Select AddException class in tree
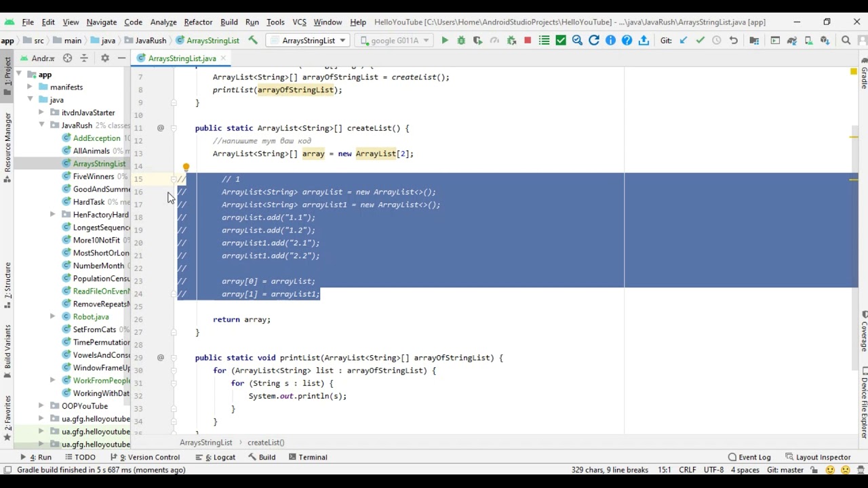The image size is (868, 488). coord(96,138)
